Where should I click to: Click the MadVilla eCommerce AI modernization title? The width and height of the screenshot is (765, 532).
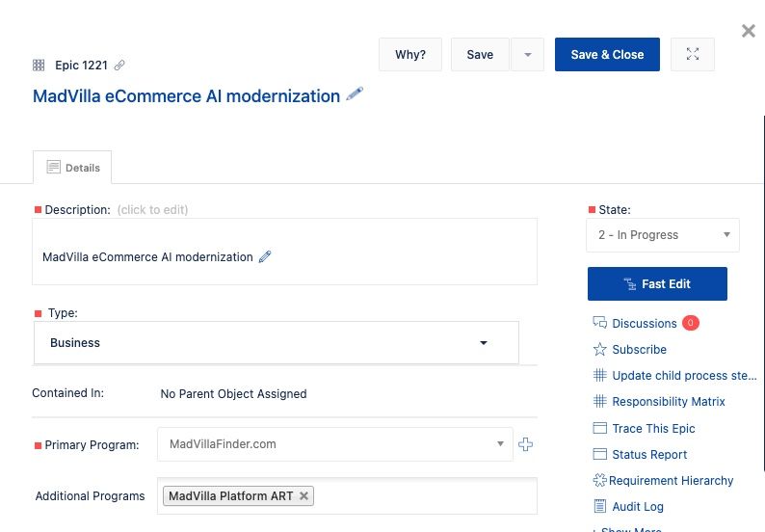(x=186, y=95)
